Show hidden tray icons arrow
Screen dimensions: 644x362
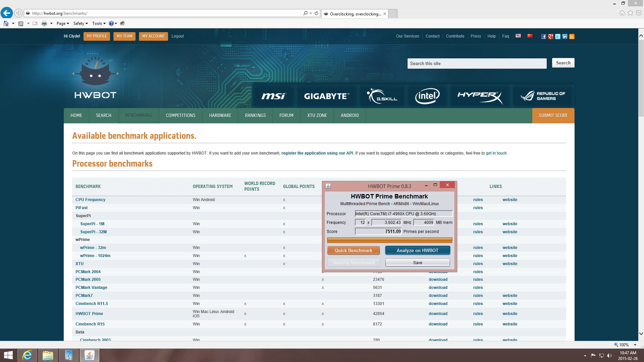[x=585, y=356]
